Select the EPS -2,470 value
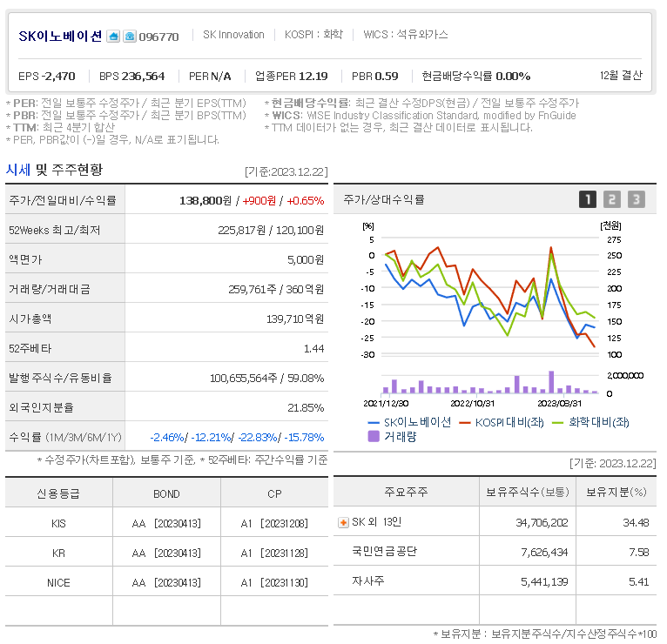This screenshot has width=667, height=644. [x=47, y=76]
